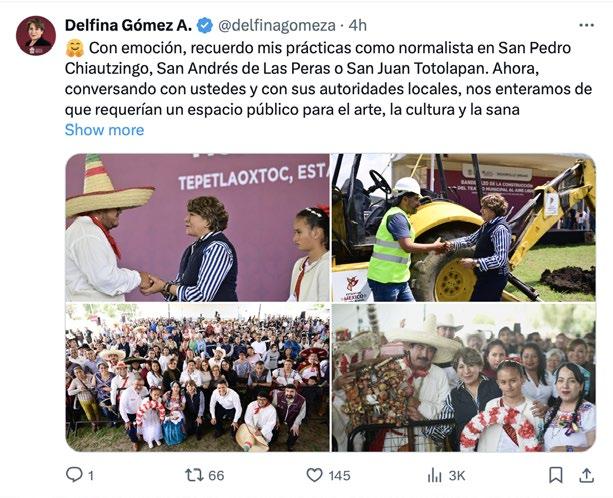Image resolution: width=613 pixels, height=498 pixels.
Task: Open the reply comment icon
Action: [x=74, y=475]
